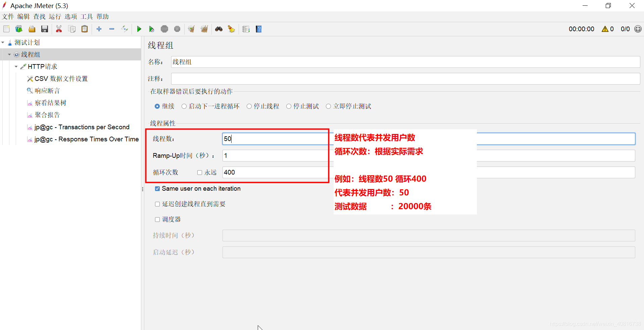Click the New test plan icon
The image size is (644, 330).
[6, 29]
